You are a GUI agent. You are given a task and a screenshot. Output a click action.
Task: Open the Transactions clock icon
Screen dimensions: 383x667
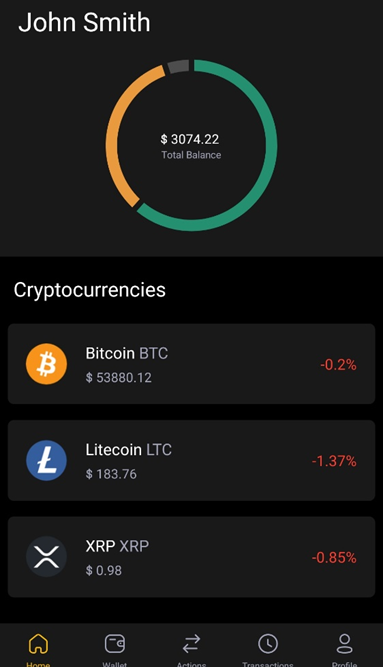point(268,644)
